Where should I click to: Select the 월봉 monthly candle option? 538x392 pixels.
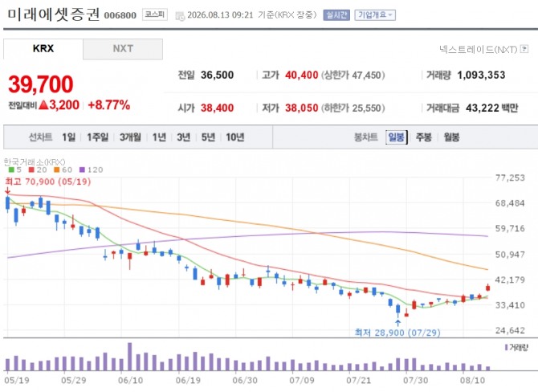(x=451, y=137)
